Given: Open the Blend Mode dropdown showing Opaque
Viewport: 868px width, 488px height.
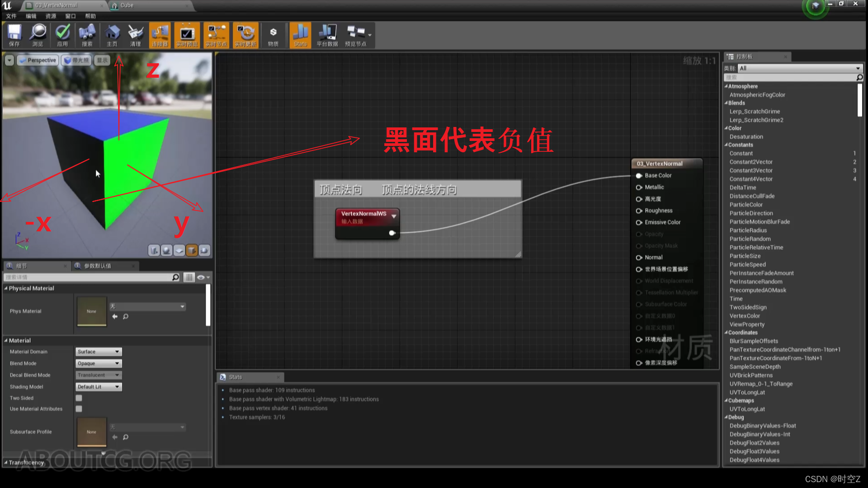Looking at the screenshot, I should pos(98,363).
